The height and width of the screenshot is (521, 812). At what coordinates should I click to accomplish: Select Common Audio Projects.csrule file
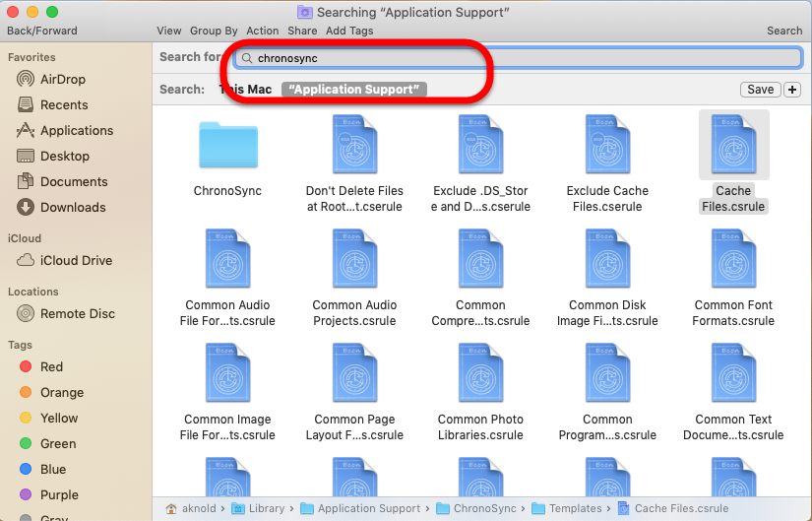tap(354, 260)
